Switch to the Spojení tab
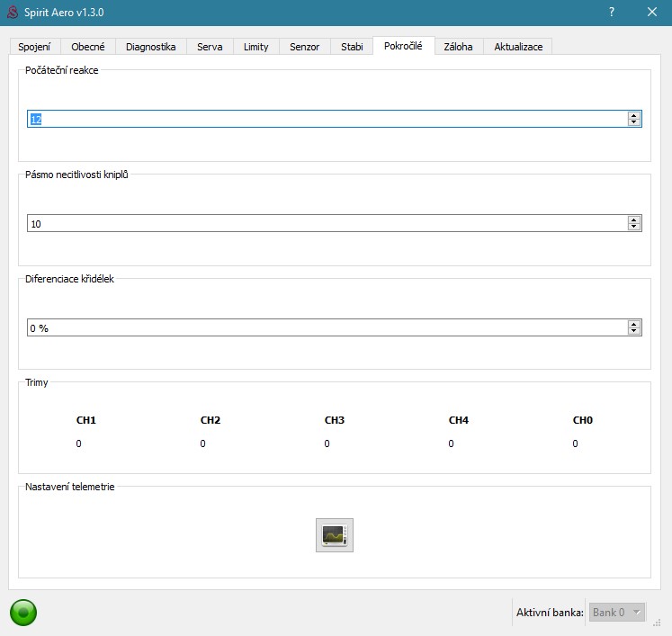Viewport: 672px width, 636px height. point(34,47)
